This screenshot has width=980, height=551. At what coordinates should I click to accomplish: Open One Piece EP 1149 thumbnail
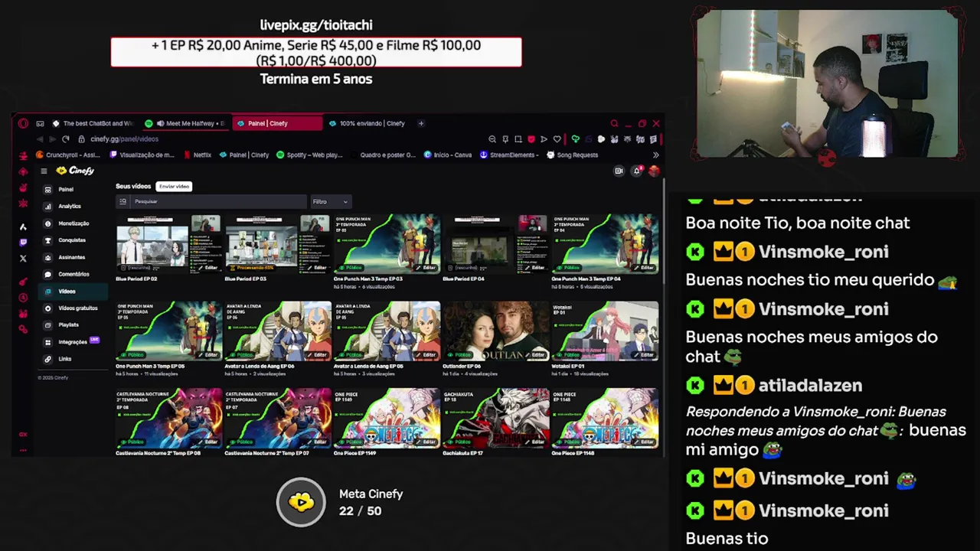click(x=387, y=418)
